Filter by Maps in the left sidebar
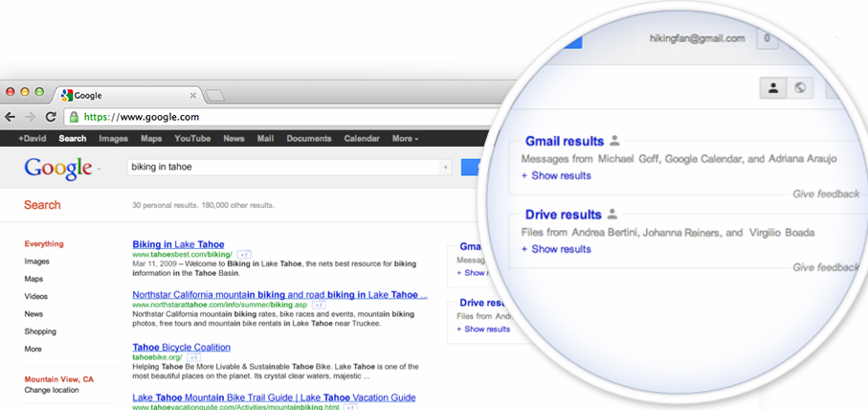The image size is (868, 410). point(33,279)
